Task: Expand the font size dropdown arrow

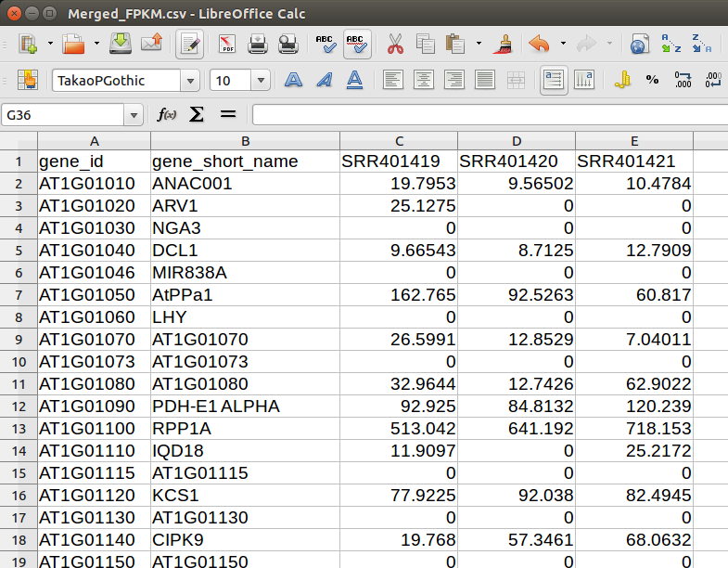Action: [x=261, y=81]
